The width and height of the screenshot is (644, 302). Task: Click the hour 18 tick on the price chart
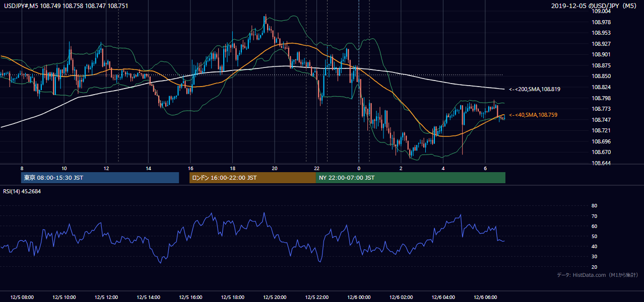232,168
